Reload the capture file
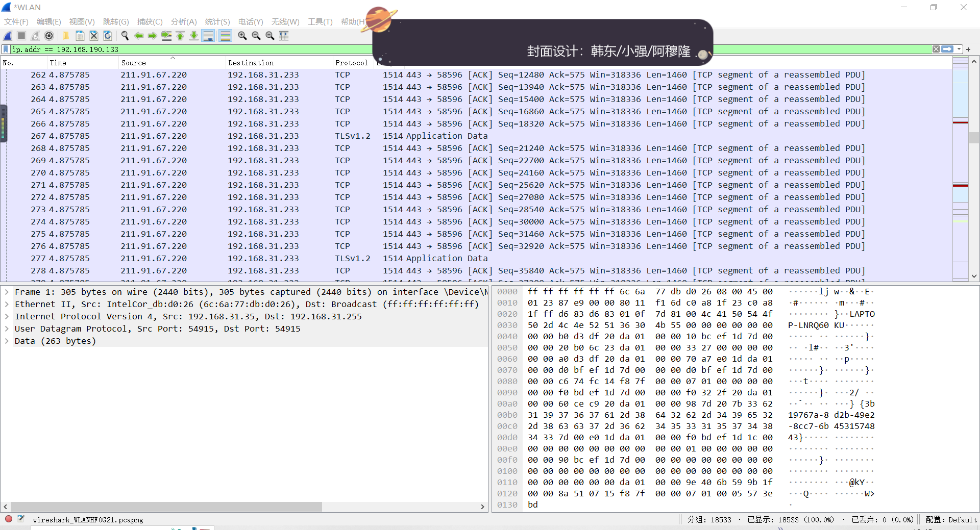 click(x=108, y=36)
